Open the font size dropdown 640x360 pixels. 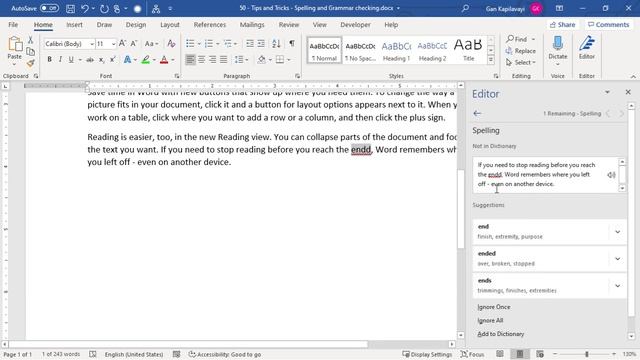click(x=113, y=44)
